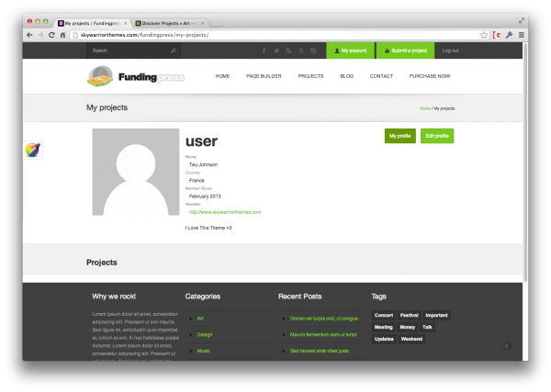Open CONTACT menu item

[381, 76]
